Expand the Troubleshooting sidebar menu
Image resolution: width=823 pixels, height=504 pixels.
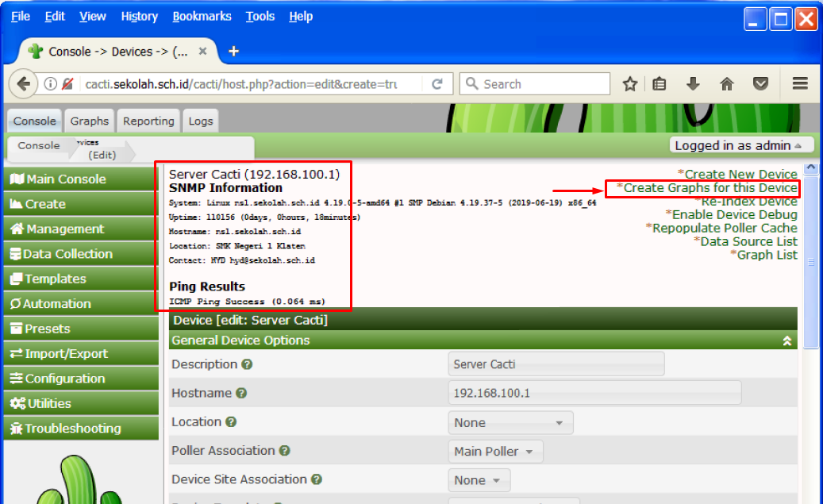(81, 429)
